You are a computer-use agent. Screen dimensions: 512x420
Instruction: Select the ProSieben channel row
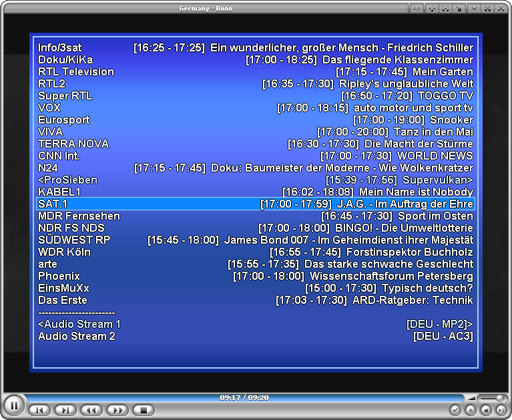pos(256,180)
